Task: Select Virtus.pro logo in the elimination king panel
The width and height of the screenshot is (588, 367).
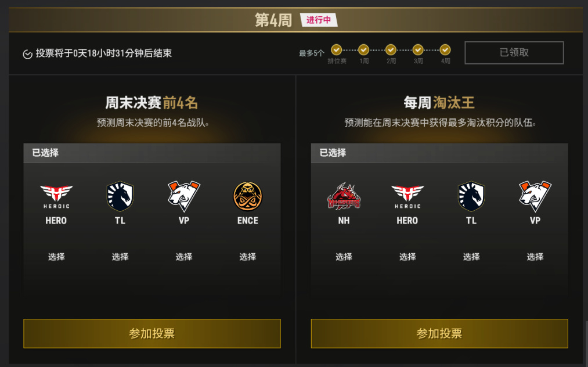Action: [x=535, y=196]
